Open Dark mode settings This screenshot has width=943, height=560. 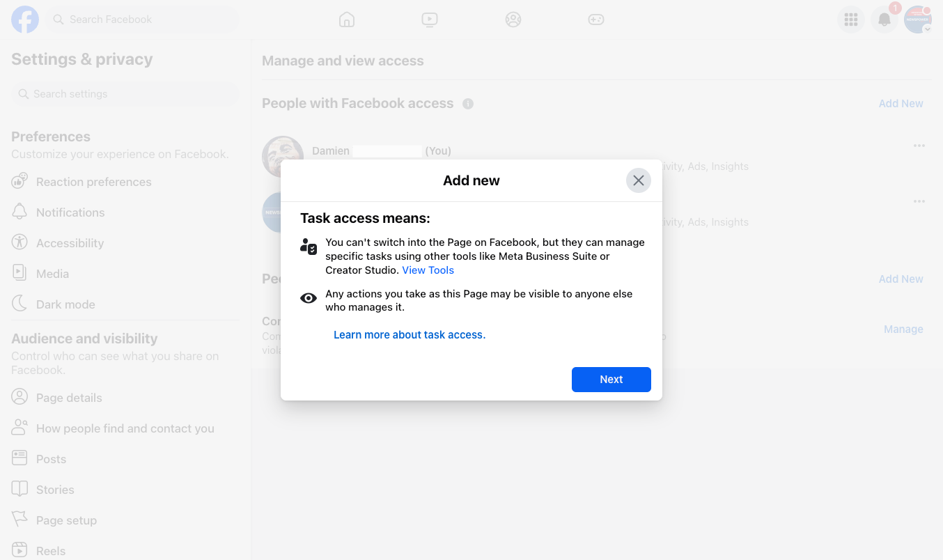point(125,304)
